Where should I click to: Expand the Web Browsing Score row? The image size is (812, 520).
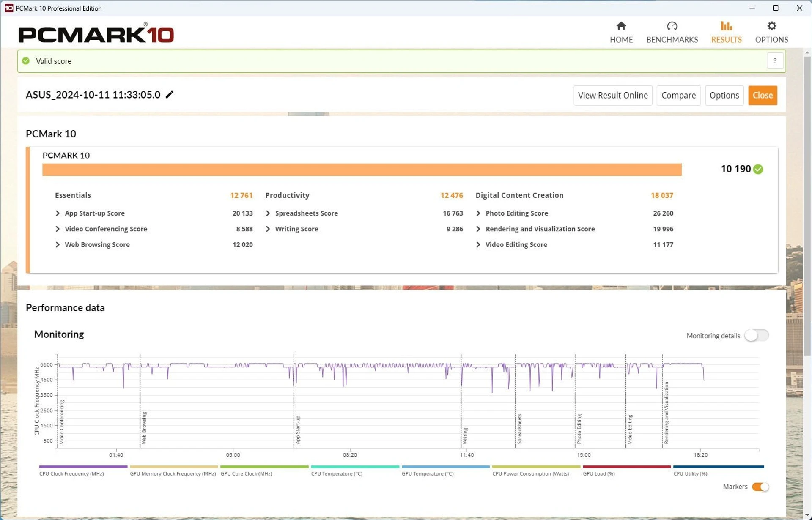(x=58, y=244)
